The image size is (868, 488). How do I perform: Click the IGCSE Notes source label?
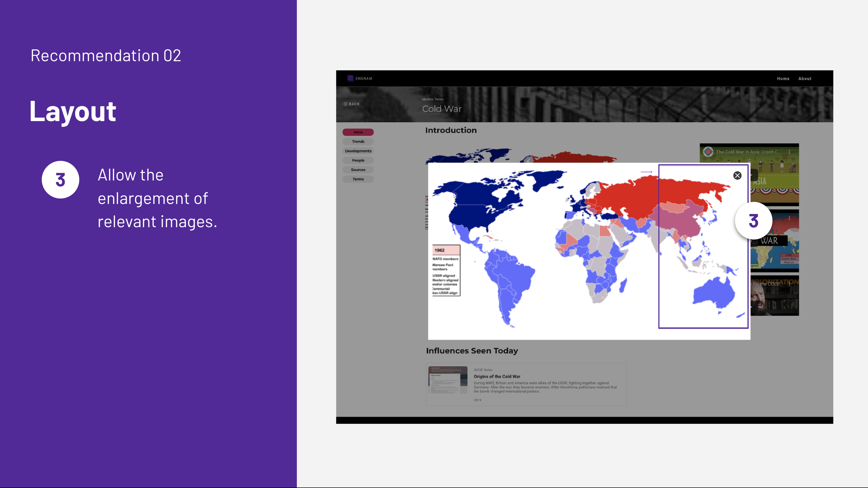pos(483,370)
